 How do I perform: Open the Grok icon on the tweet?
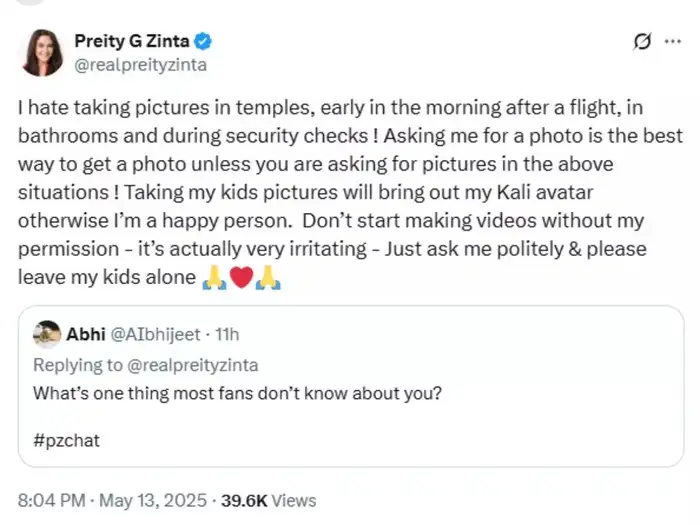[644, 42]
